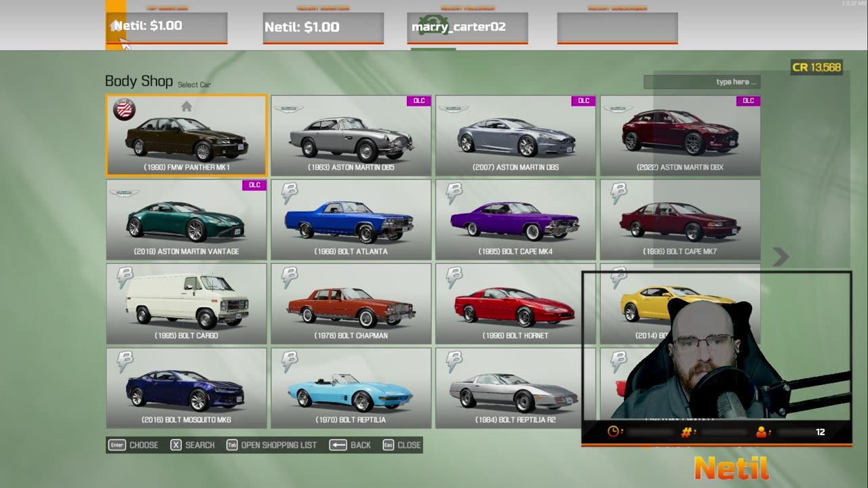This screenshot has height=488, width=868.
Task: Click Bolt logo on Bolt Reptilia R2 card
Action: (454, 361)
